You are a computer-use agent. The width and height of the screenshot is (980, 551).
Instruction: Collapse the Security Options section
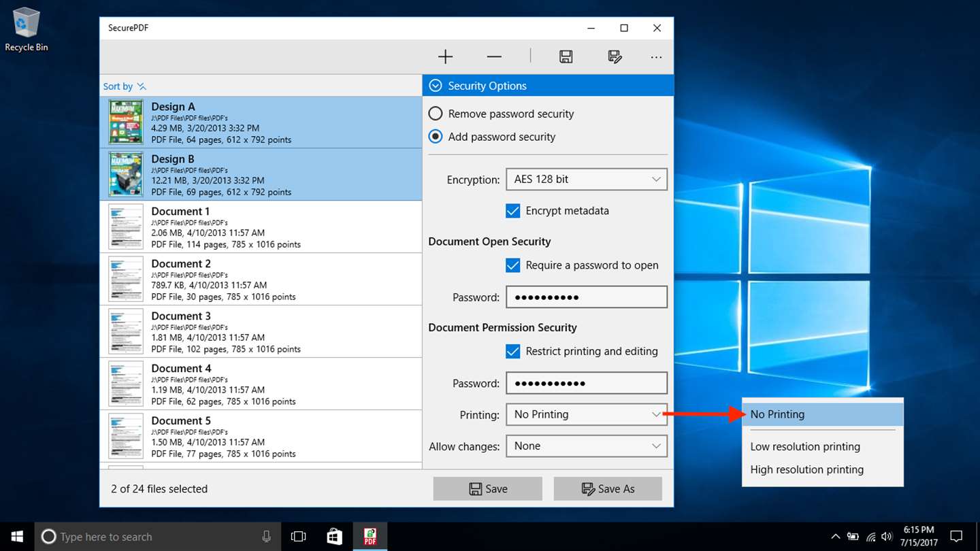[x=436, y=86]
